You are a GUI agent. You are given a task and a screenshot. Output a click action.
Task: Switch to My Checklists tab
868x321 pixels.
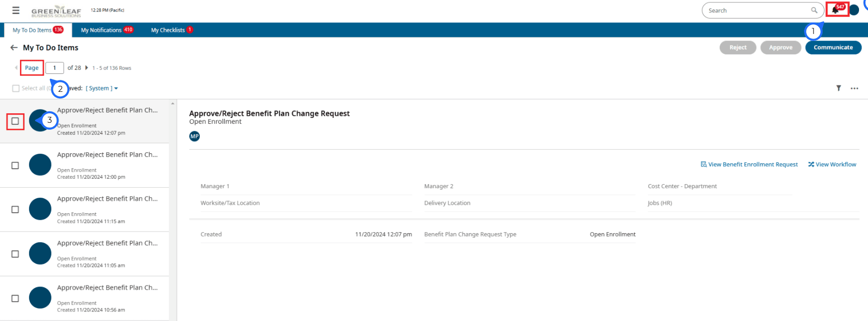coord(172,30)
